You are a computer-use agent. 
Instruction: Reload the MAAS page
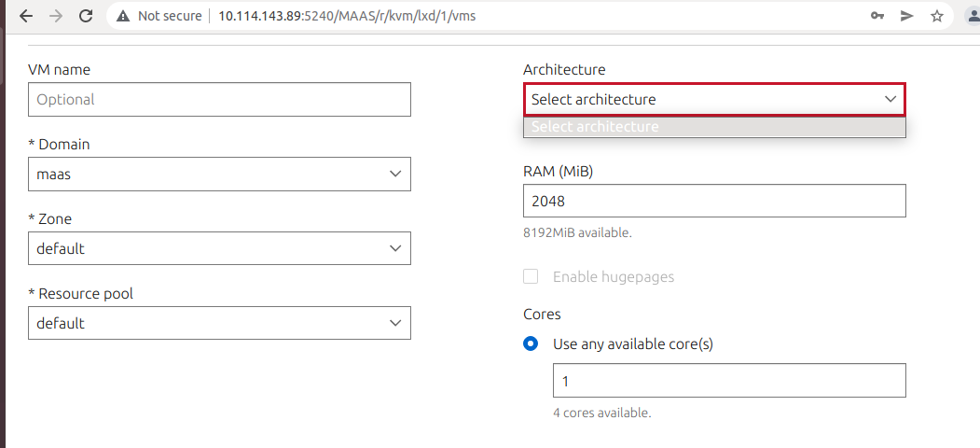86,16
